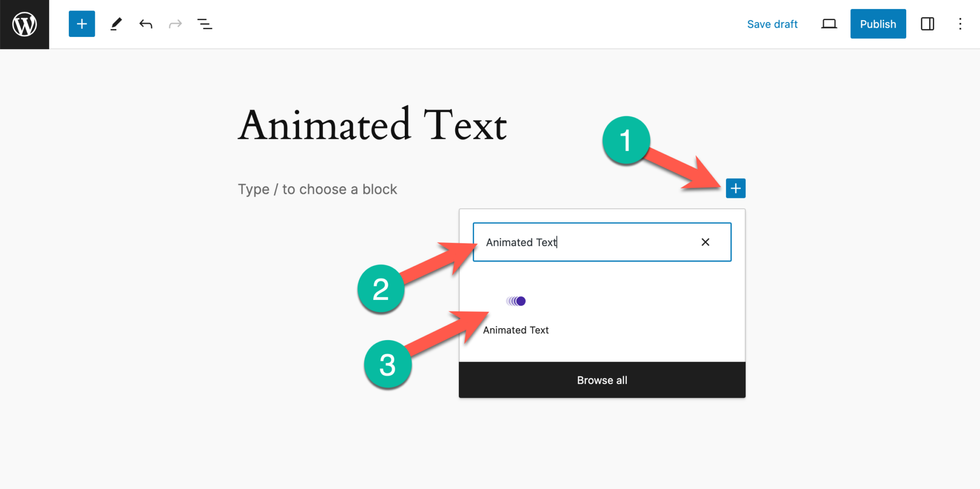Open the desktop Preview icon
Image resolution: width=980 pixels, height=489 pixels.
pos(829,23)
